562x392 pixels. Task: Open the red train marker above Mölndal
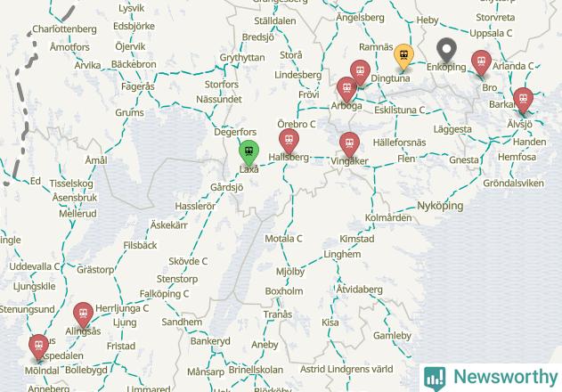coord(38,347)
